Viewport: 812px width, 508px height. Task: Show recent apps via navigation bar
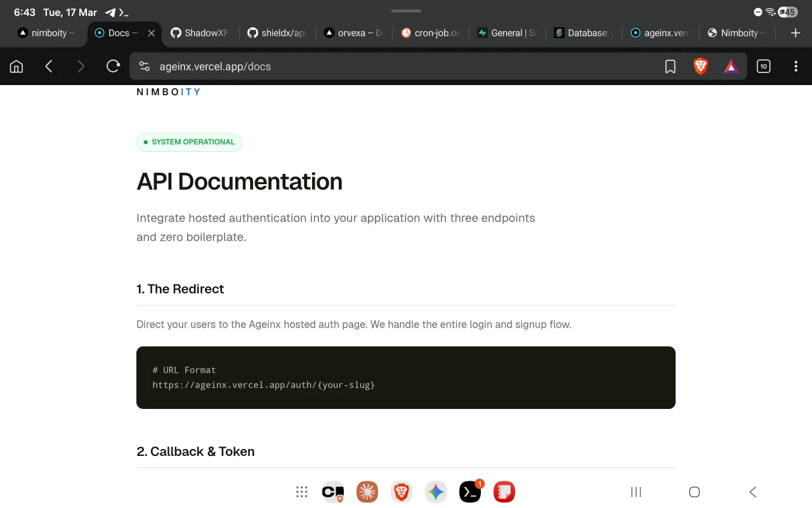[636, 491]
